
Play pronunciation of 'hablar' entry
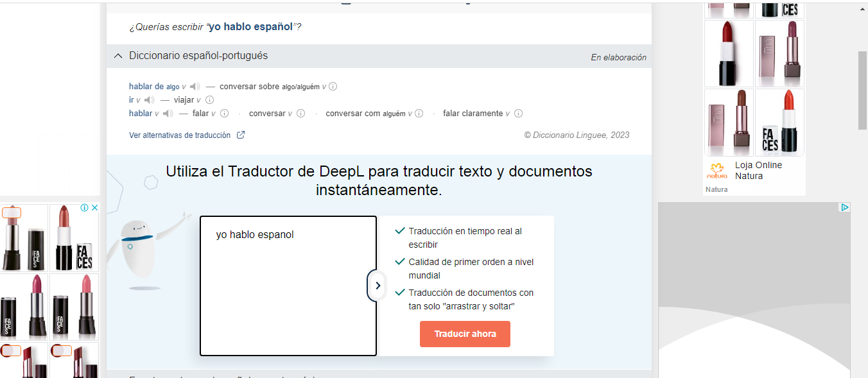(168, 114)
